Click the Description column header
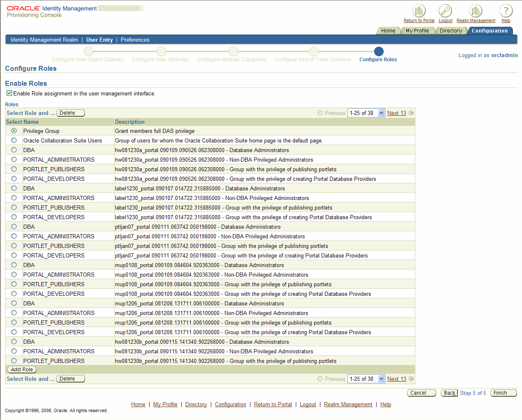The image size is (522, 420). tap(130, 122)
